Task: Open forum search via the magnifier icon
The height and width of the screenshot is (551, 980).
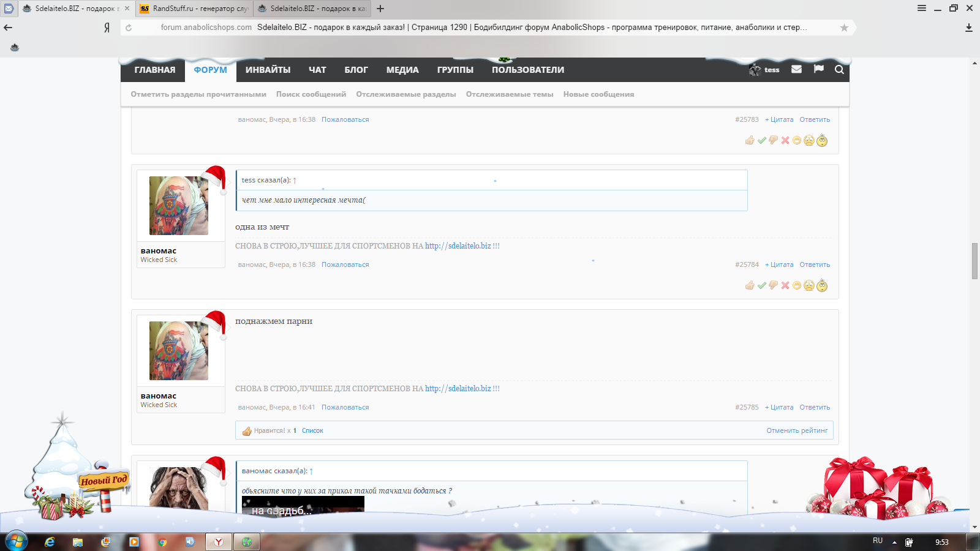Action: point(839,70)
